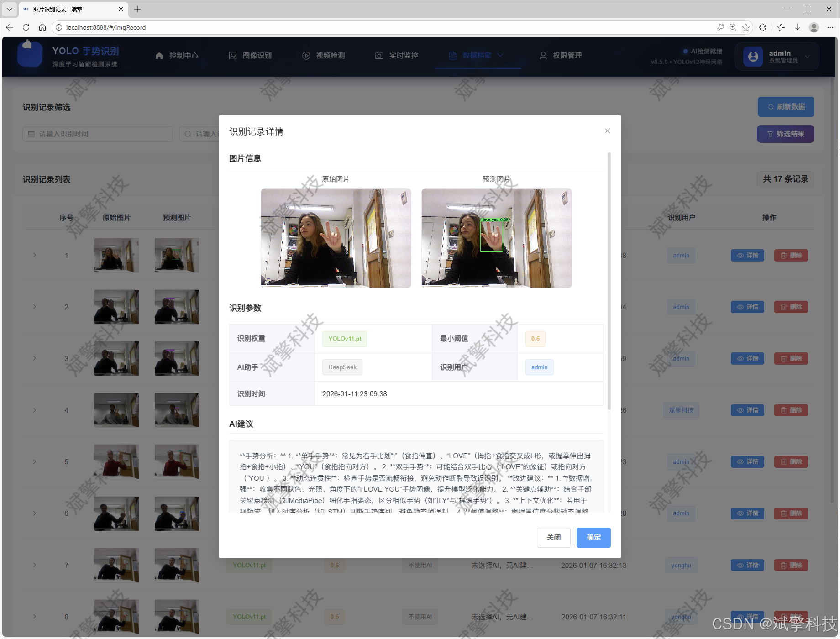
Task: Click the 筛选结果 button
Action: pyautogui.click(x=785, y=134)
